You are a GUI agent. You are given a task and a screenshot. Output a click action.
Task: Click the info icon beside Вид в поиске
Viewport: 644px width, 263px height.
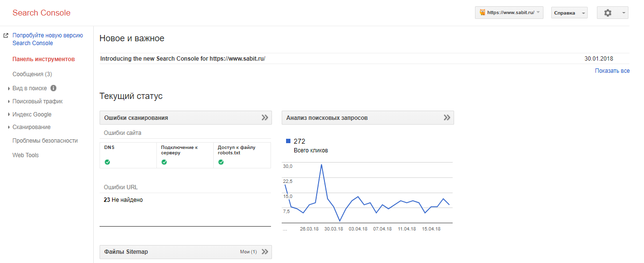(x=53, y=88)
